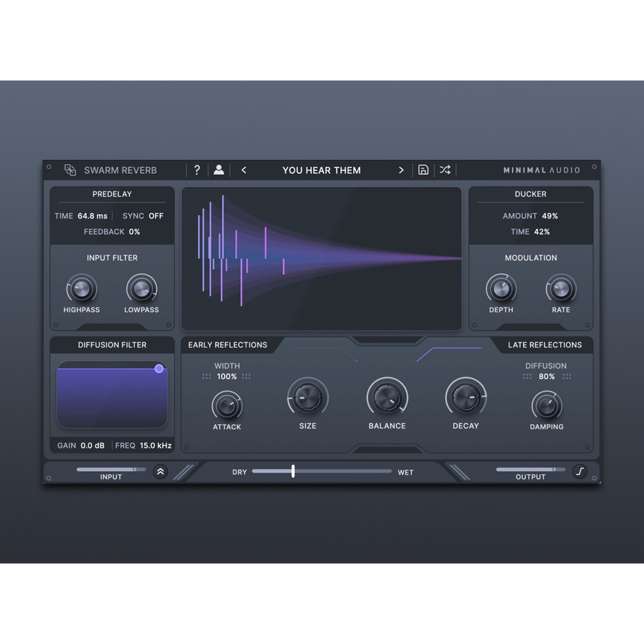Click the SIZE knob
This screenshot has width=644, height=644.
[x=308, y=398]
